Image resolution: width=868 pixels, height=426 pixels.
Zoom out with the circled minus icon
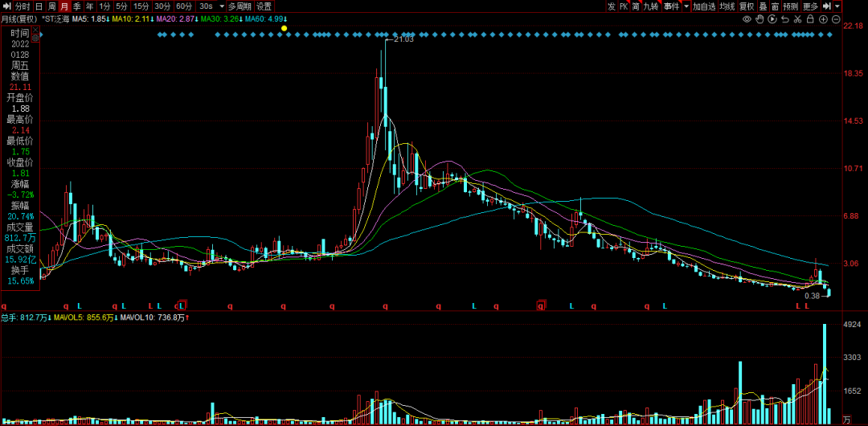[836, 19]
